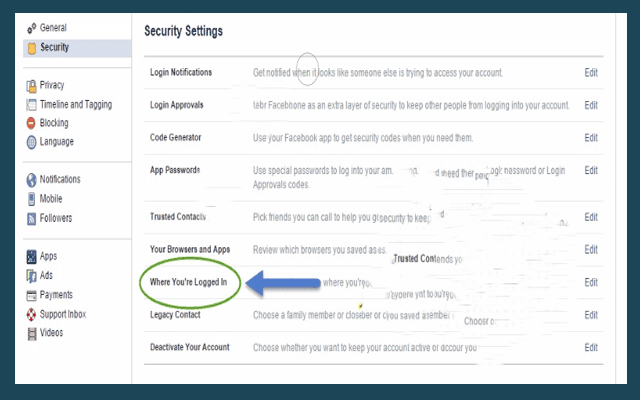The image size is (640, 400).
Task: Open Timeline and Tagging settings
Action: [x=76, y=104]
